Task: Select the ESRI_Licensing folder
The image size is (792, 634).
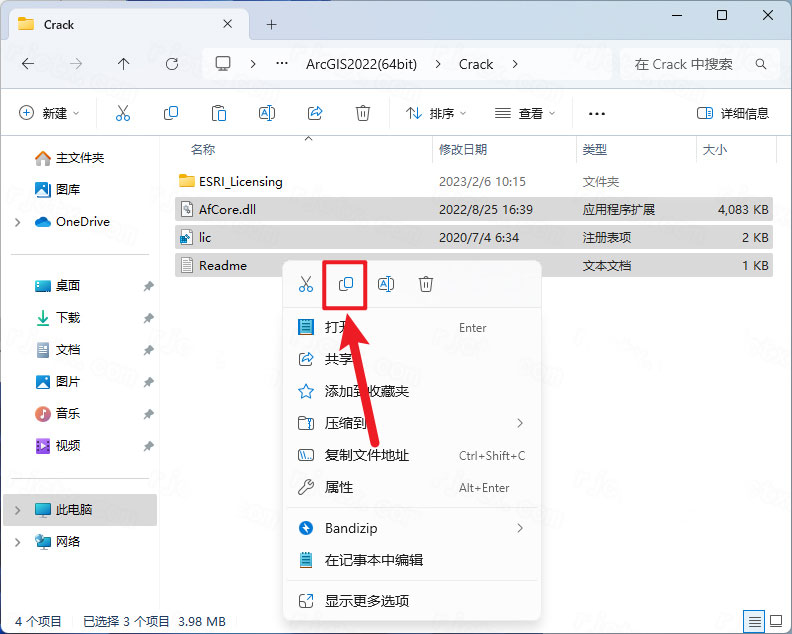Action: [x=474, y=181]
